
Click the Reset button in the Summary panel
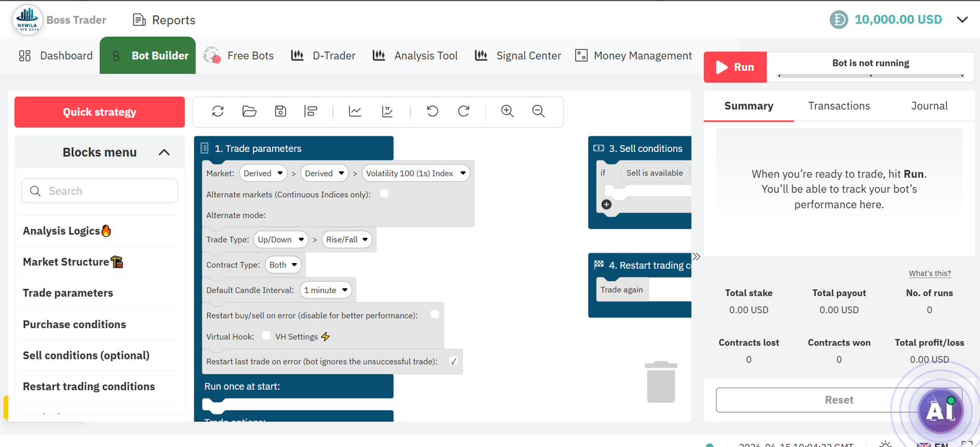pos(839,400)
